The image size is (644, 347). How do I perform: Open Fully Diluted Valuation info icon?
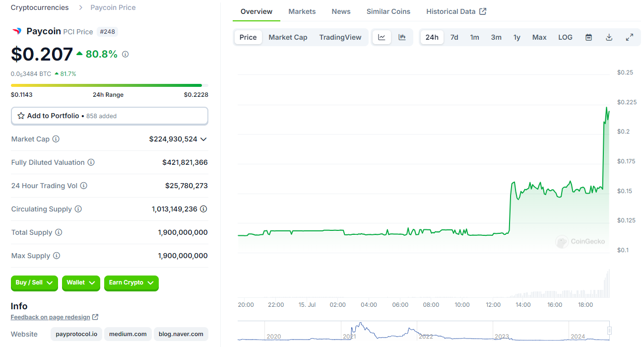tap(91, 162)
